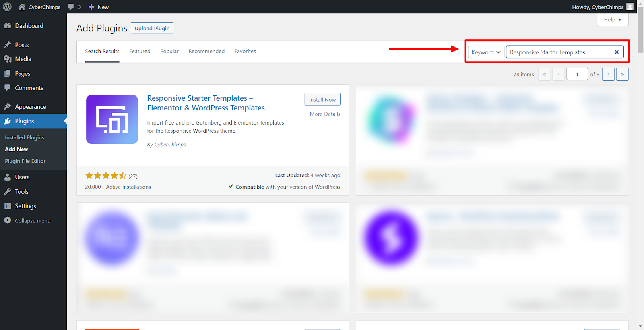The width and height of the screenshot is (644, 330).
Task: Click the Pages document icon
Action: (8, 73)
